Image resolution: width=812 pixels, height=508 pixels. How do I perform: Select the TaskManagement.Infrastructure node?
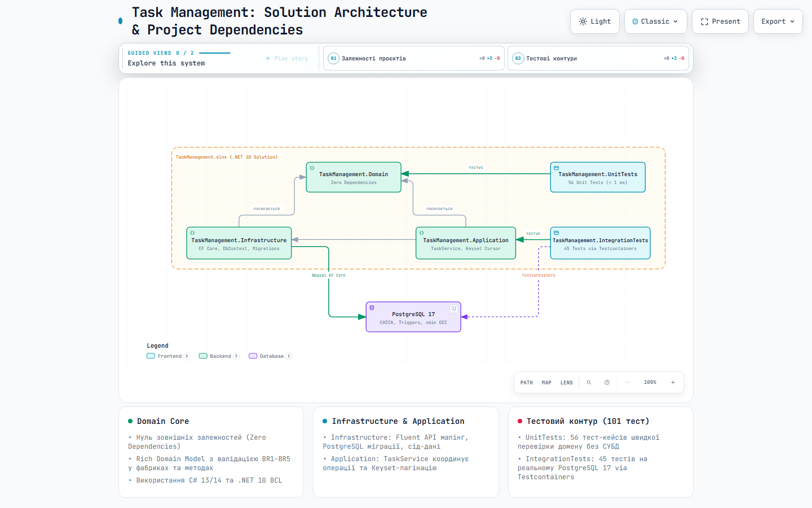coord(239,243)
